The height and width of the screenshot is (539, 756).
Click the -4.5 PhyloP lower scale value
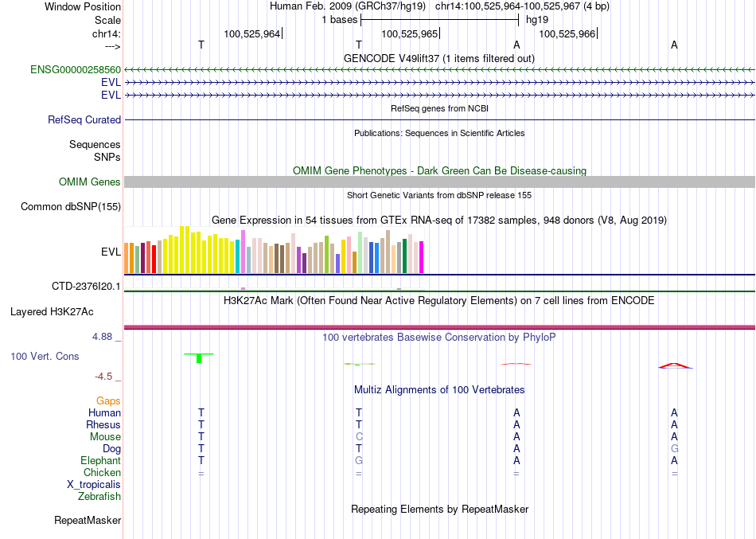tap(103, 377)
